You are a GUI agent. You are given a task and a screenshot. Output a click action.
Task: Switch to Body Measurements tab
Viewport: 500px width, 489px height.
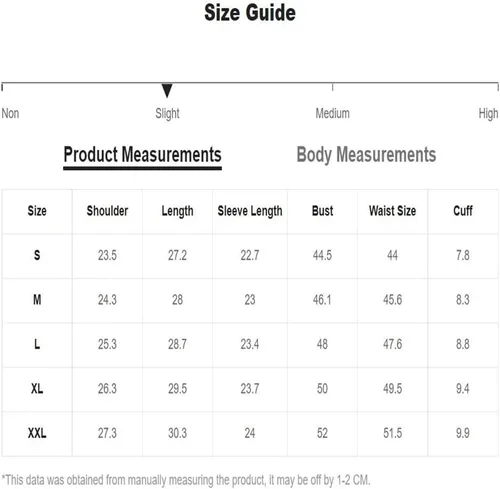coord(366,155)
